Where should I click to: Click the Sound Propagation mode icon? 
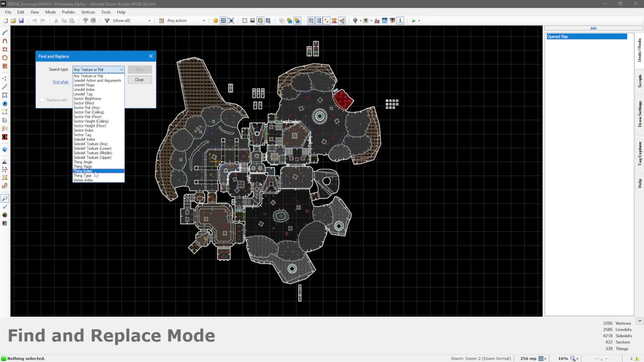click(5, 128)
